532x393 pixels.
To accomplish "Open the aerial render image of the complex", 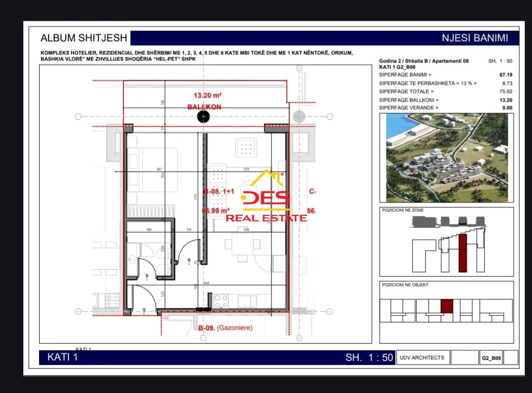I will [447, 158].
